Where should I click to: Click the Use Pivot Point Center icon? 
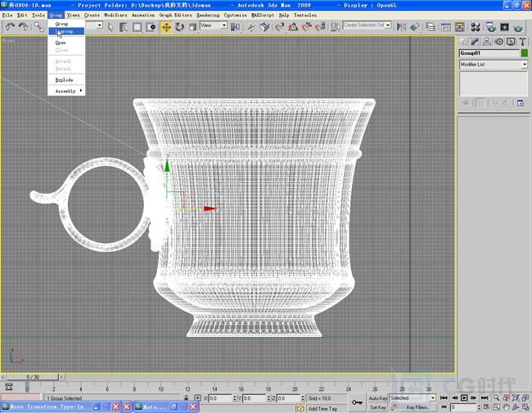pos(235,27)
